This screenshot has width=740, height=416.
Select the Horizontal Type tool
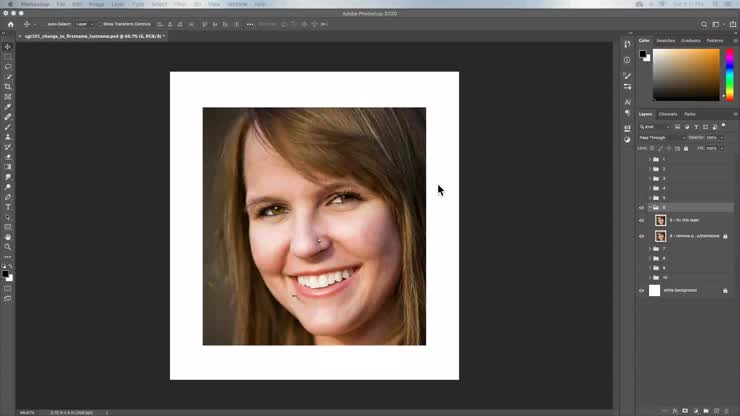pos(8,207)
